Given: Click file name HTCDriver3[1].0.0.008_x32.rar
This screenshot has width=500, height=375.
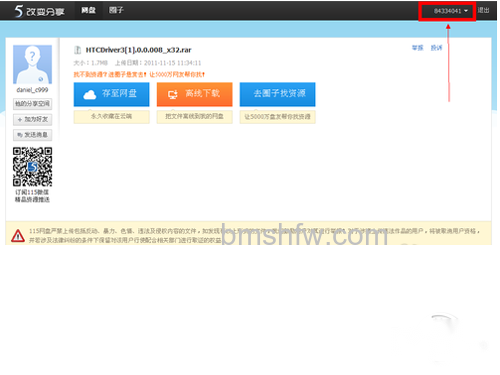Looking at the screenshot, I should pyautogui.click(x=138, y=50).
